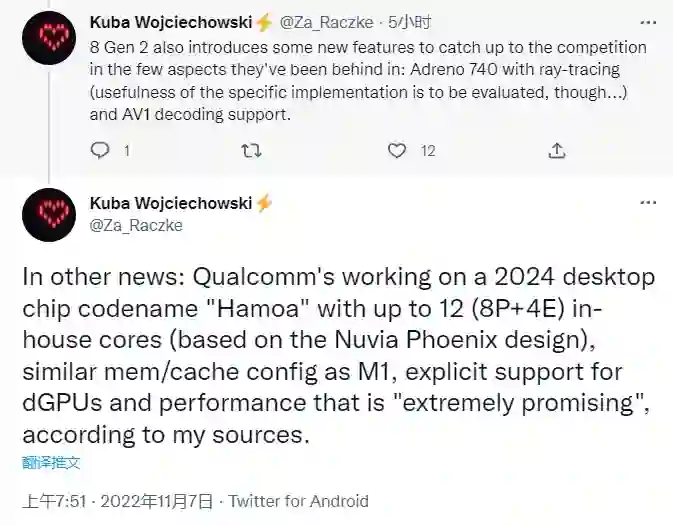
Task: Click the reply count showing 1
Action: coord(126,151)
